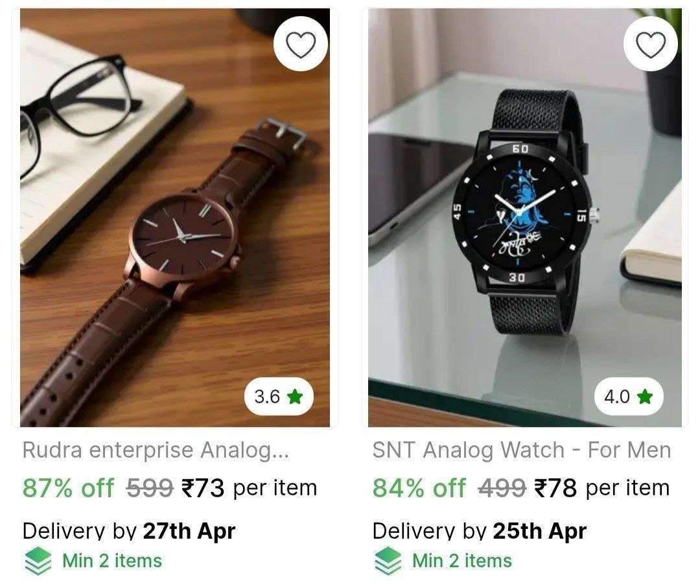Click the 3.6 star rating badge
The height and width of the screenshot is (588, 700).
tap(279, 397)
